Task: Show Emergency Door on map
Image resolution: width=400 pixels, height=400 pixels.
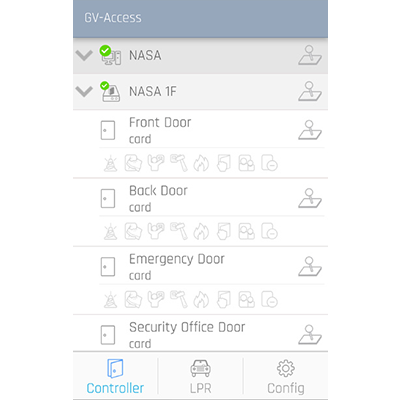Action: point(310,267)
